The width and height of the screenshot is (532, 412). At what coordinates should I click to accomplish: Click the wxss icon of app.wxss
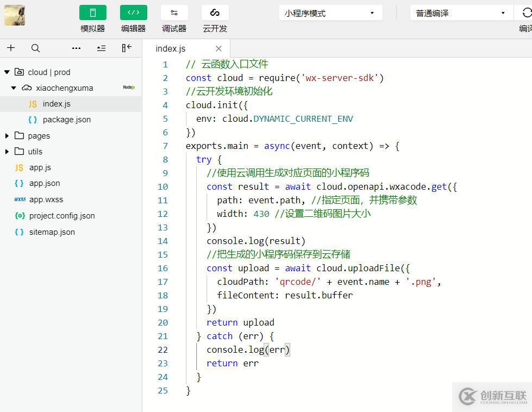pos(20,199)
